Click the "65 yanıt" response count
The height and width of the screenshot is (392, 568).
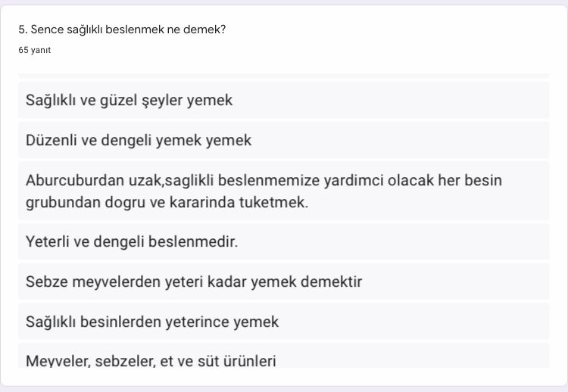coord(34,50)
